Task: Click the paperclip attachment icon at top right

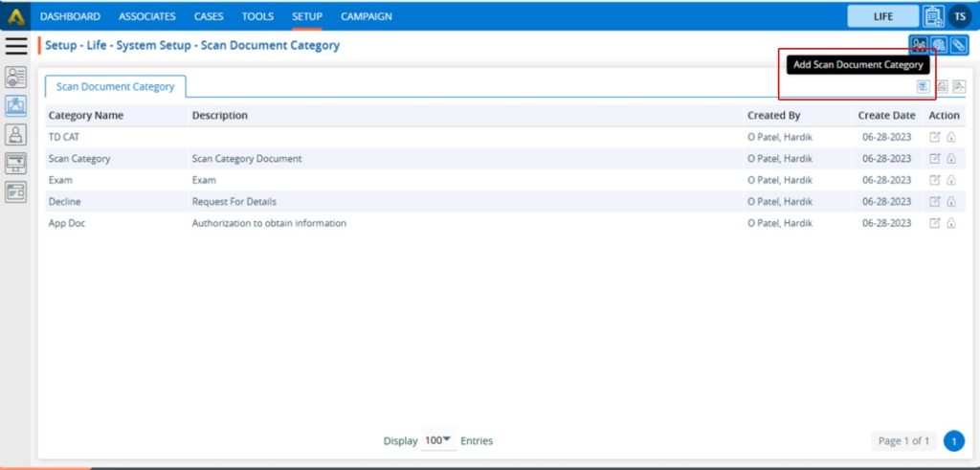Action: [959, 45]
